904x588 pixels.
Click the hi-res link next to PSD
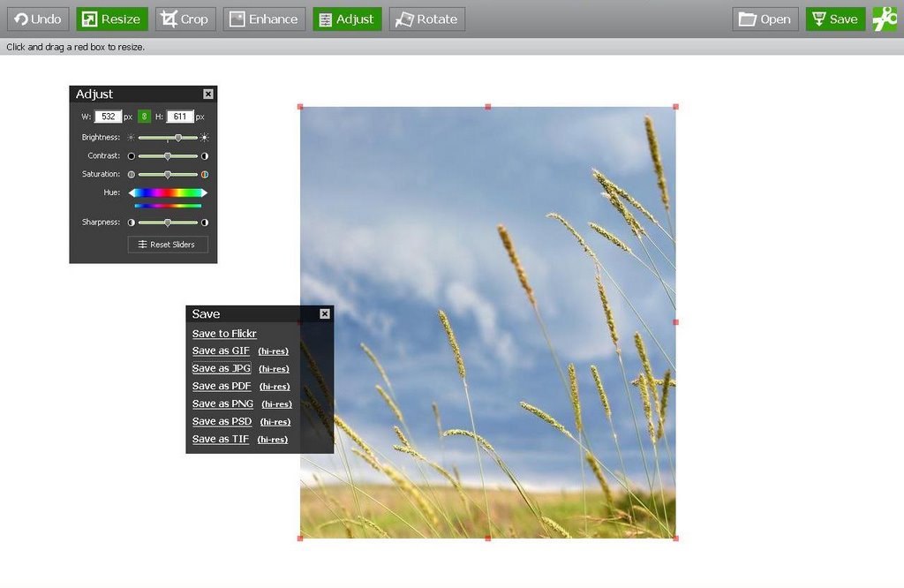pos(275,422)
